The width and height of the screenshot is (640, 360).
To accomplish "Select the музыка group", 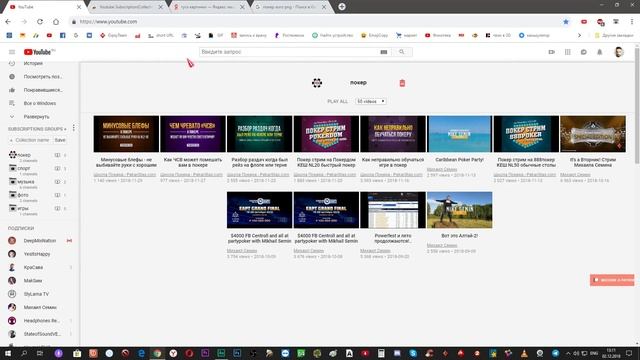I will point(25,182).
